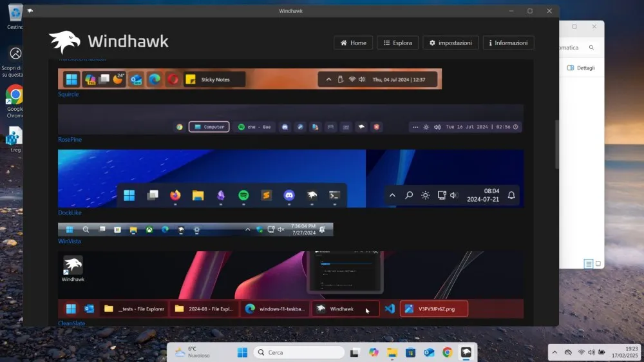644x362 pixels.
Task: Open the Squircle theme link
Action: coord(68,94)
